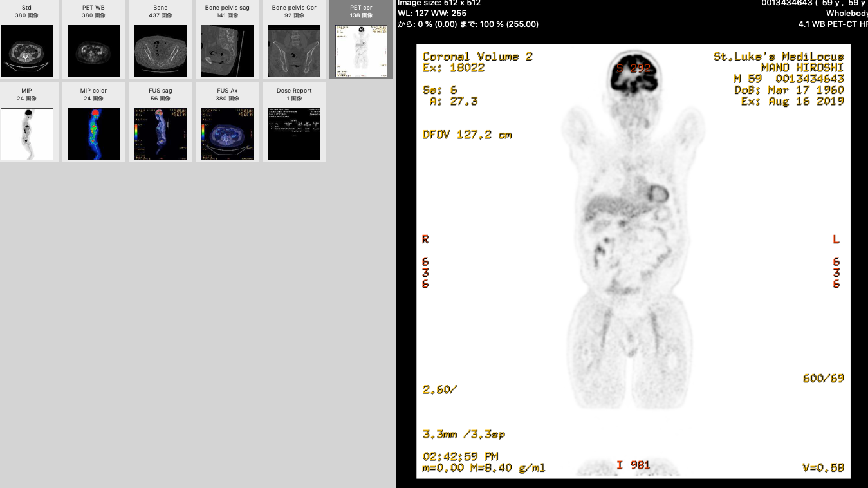Select the Bone pelvis sag series

227,51
